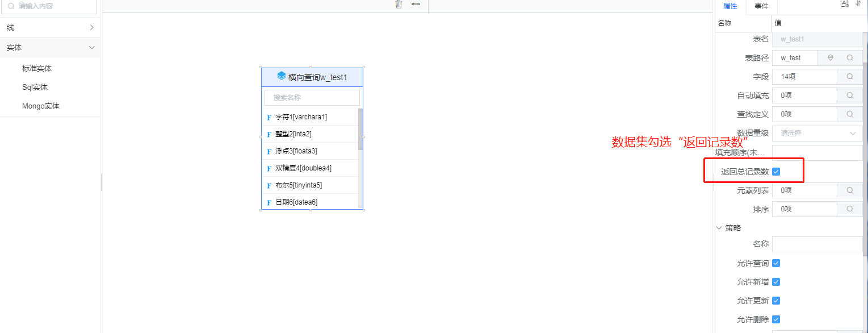The width and height of the screenshot is (868, 333).
Task: Disable the 允许删除 checkbox
Action: tap(776, 319)
